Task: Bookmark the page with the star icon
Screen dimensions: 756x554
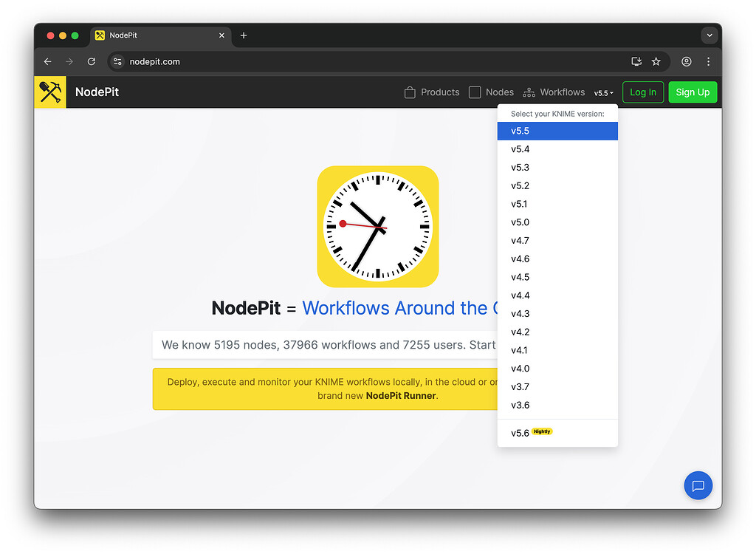Action: pyautogui.click(x=656, y=62)
